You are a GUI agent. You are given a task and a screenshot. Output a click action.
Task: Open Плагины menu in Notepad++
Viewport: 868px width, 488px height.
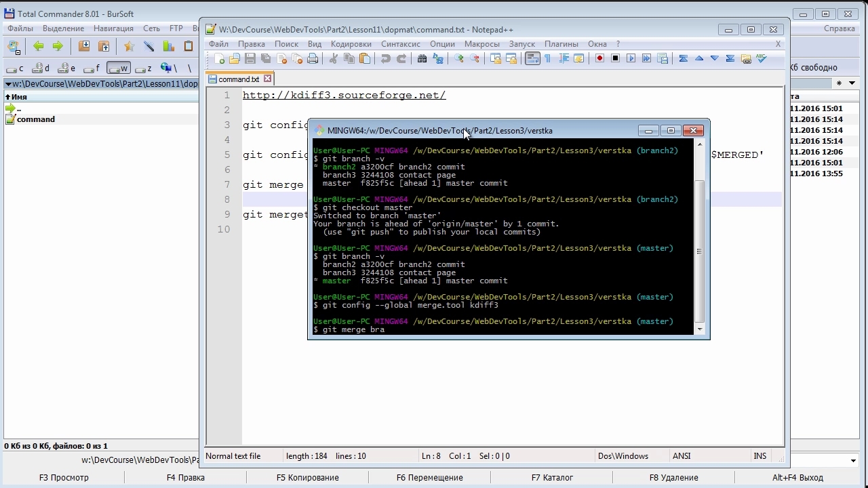point(561,44)
